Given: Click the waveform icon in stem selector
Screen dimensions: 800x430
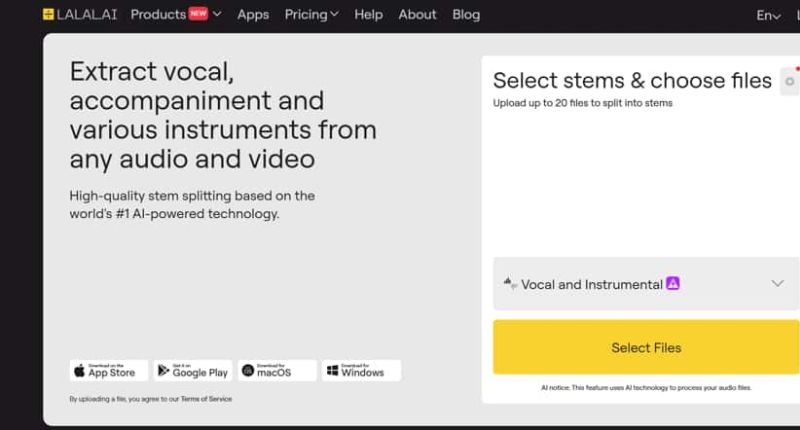Looking at the screenshot, I should [510, 284].
